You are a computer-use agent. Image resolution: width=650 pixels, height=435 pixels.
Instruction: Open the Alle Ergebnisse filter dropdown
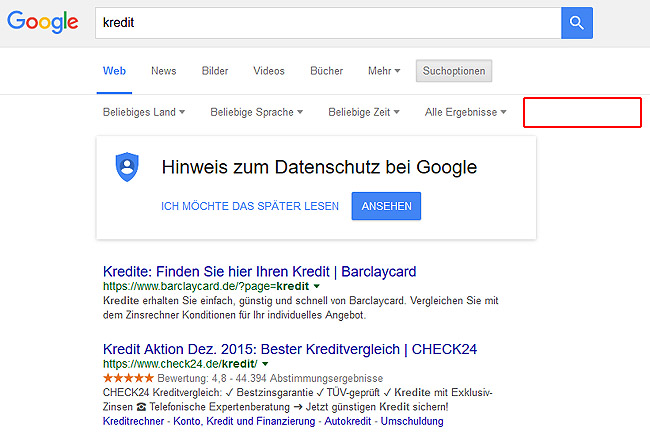click(x=465, y=112)
